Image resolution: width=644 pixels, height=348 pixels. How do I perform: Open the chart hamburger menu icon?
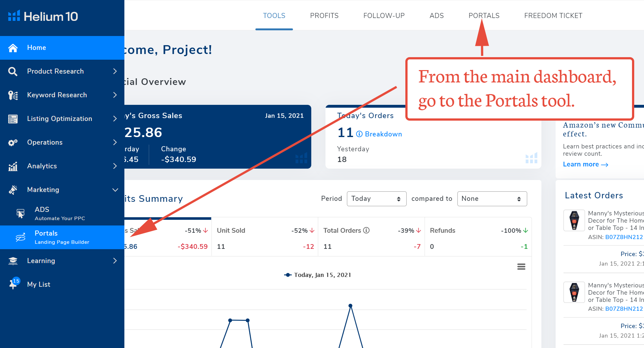521,267
